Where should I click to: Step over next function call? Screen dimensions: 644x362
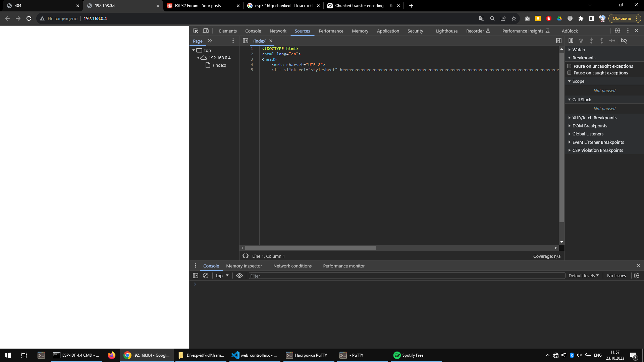[x=581, y=41]
